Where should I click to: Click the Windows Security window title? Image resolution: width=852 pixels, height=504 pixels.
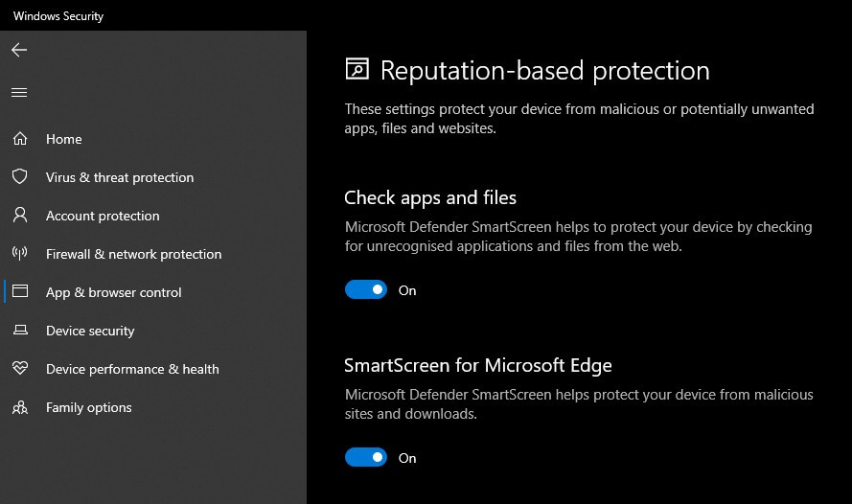[58, 15]
